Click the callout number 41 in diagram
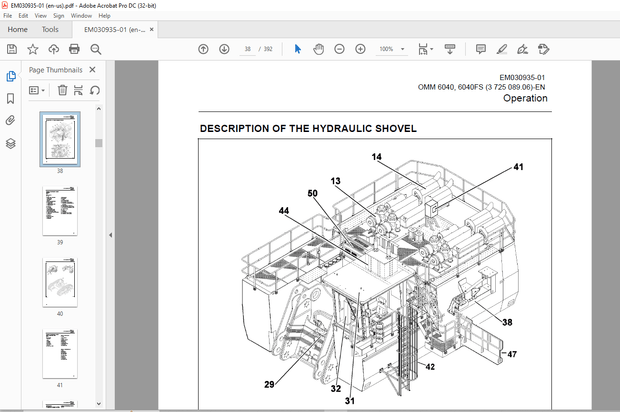620x412 pixels. coord(518,167)
